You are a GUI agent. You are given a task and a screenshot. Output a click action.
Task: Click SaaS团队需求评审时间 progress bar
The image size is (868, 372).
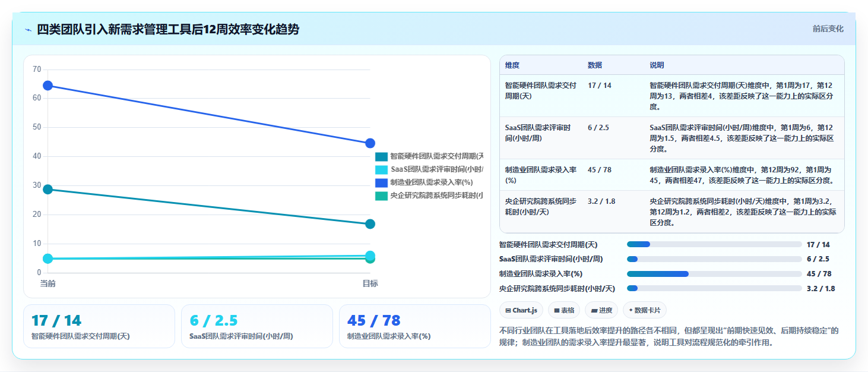[714, 259]
